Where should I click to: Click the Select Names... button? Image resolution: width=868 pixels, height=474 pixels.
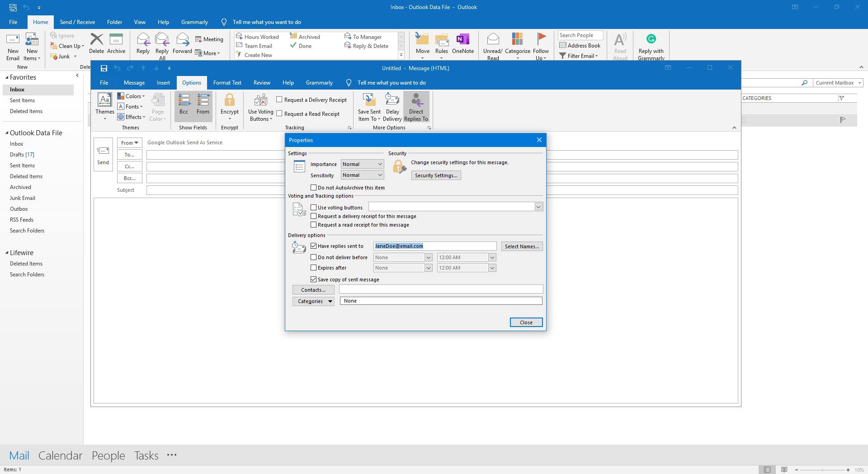522,246
